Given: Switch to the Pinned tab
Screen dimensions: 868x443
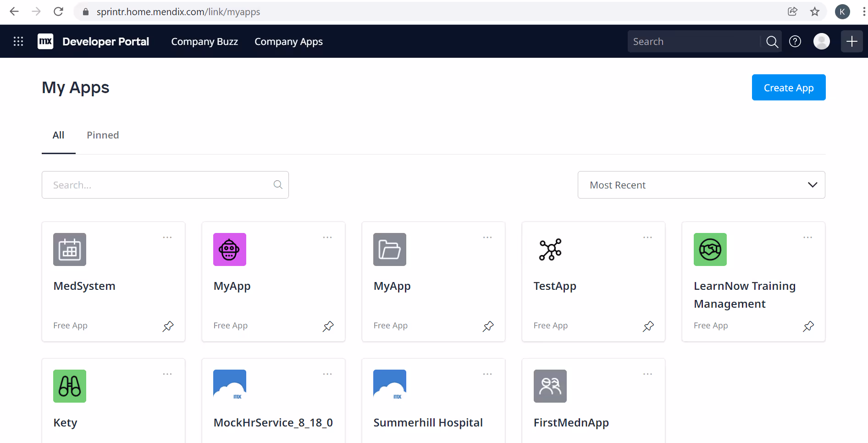Looking at the screenshot, I should 102,135.
